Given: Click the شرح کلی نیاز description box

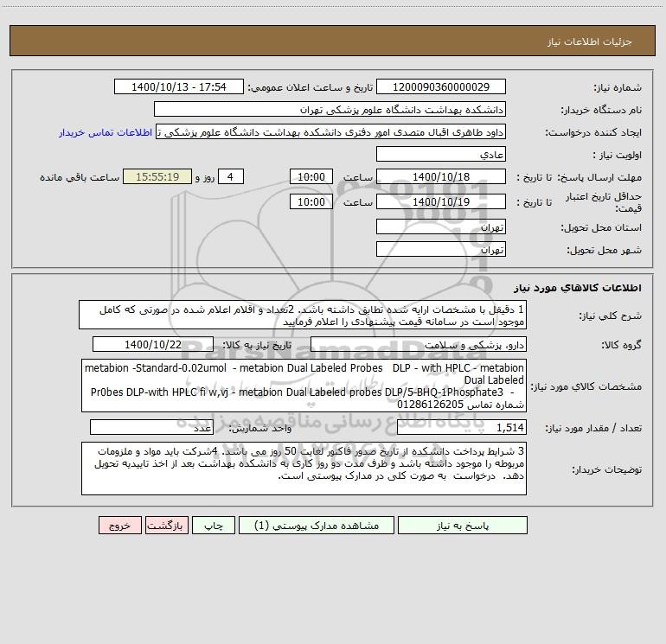Looking at the screenshot, I should [303, 316].
